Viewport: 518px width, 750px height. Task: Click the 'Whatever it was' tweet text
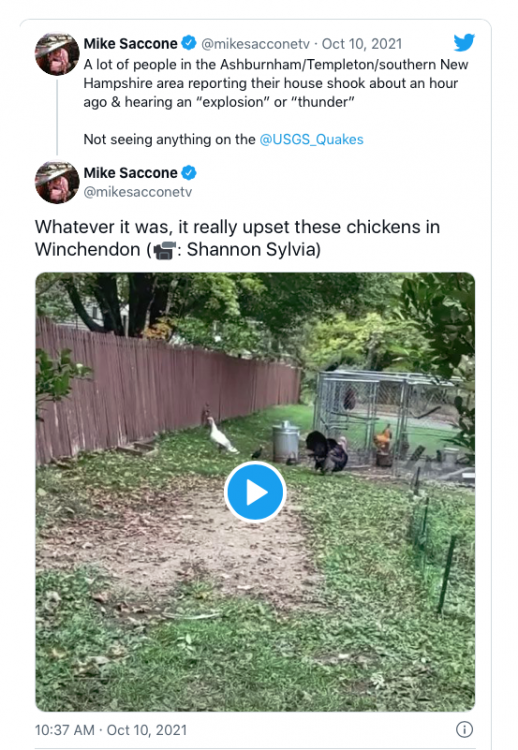click(x=237, y=238)
